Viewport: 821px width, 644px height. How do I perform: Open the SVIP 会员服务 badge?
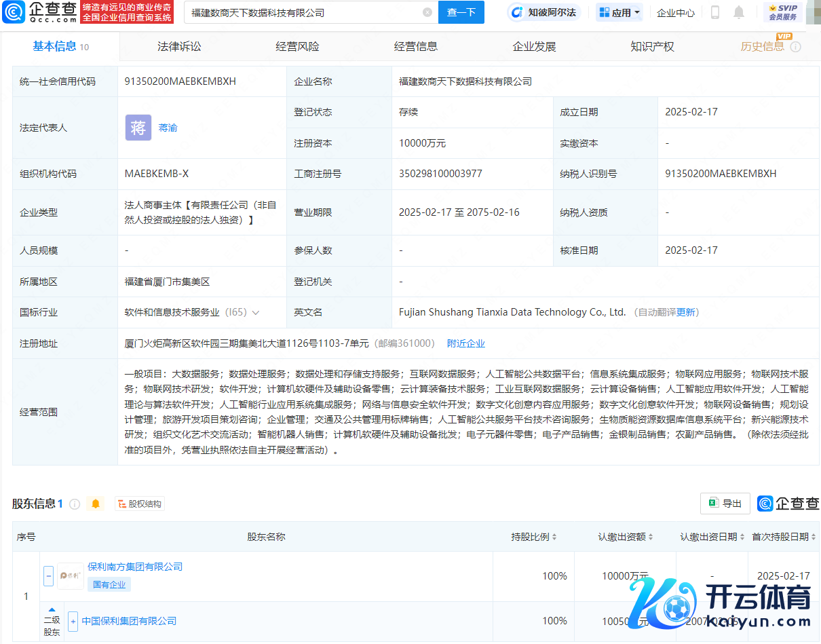pyautogui.click(x=782, y=12)
